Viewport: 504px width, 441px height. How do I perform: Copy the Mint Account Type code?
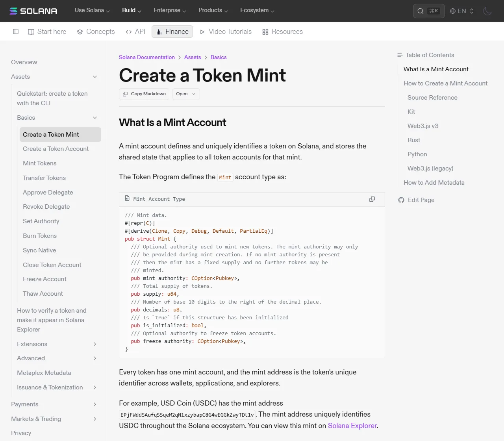coord(372,199)
